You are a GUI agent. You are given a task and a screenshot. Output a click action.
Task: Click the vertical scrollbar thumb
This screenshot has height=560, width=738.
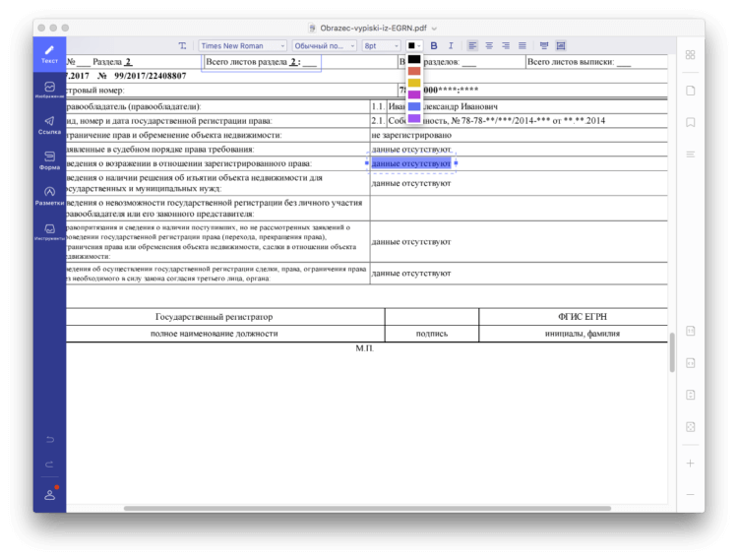(672, 352)
